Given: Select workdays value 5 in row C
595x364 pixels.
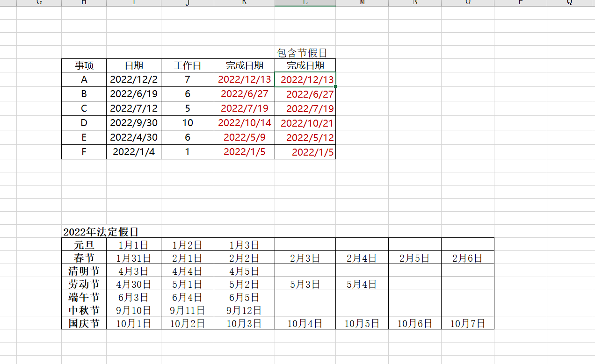Looking at the screenshot, I should click(x=188, y=108).
